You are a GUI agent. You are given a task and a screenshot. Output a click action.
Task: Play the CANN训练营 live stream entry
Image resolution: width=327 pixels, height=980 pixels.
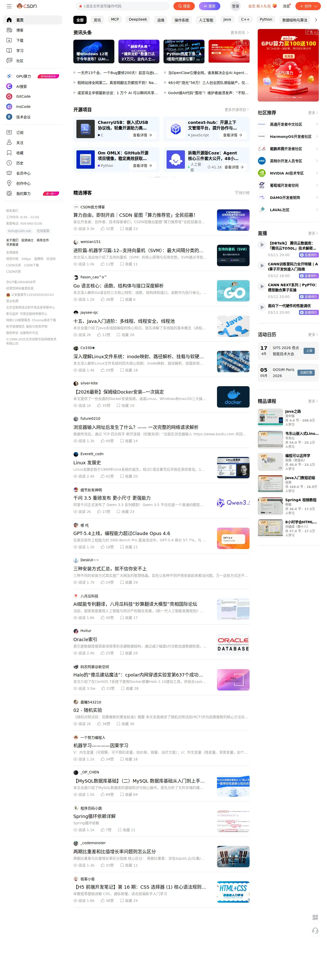(262, 266)
